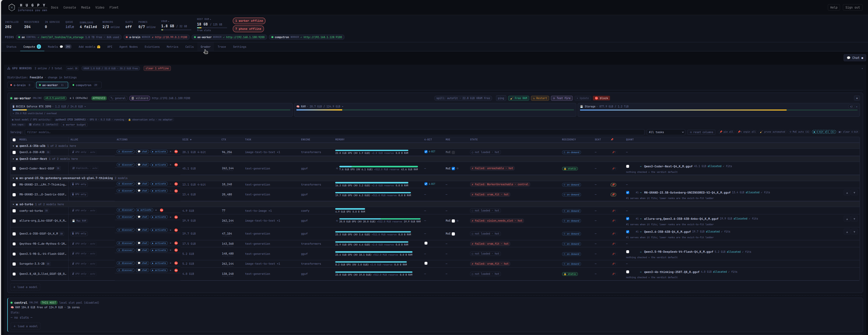Click the Restart button
Viewport: 868px width, 335px height.
[540, 98]
